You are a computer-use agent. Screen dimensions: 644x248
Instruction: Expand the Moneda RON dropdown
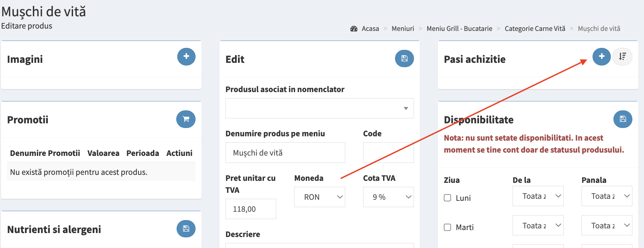point(319,197)
